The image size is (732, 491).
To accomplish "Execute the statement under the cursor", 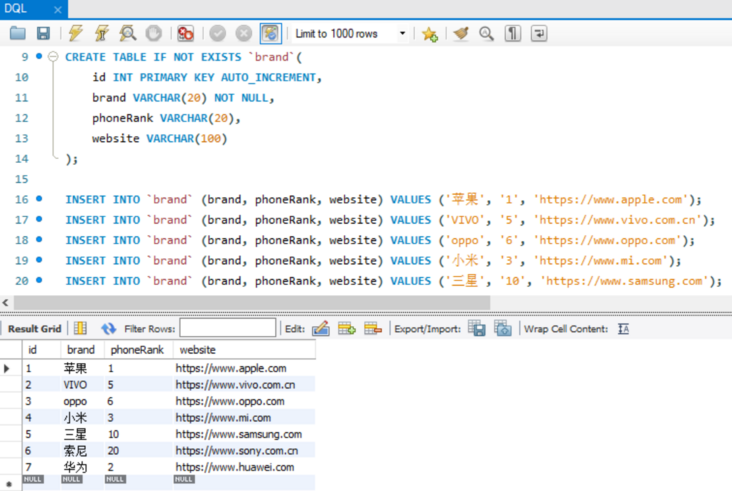I will pos(102,33).
